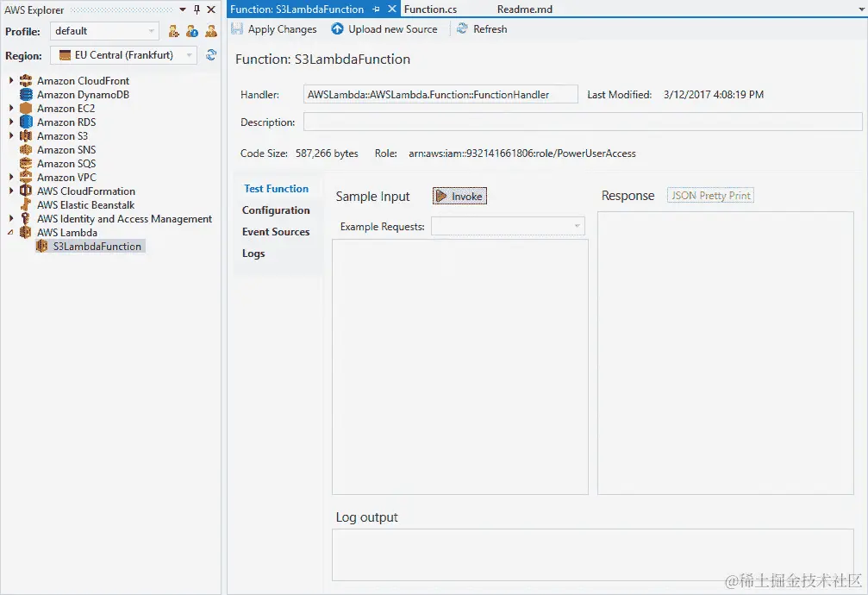Click the Refresh label in toolbar
Viewport: 868px width, 595px height.
[490, 28]
